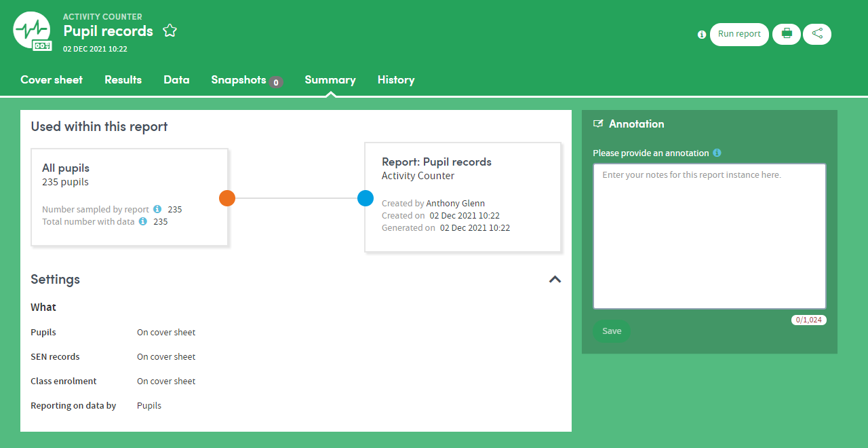Click the 'Class enrolment' setting label

pos(64,381)
